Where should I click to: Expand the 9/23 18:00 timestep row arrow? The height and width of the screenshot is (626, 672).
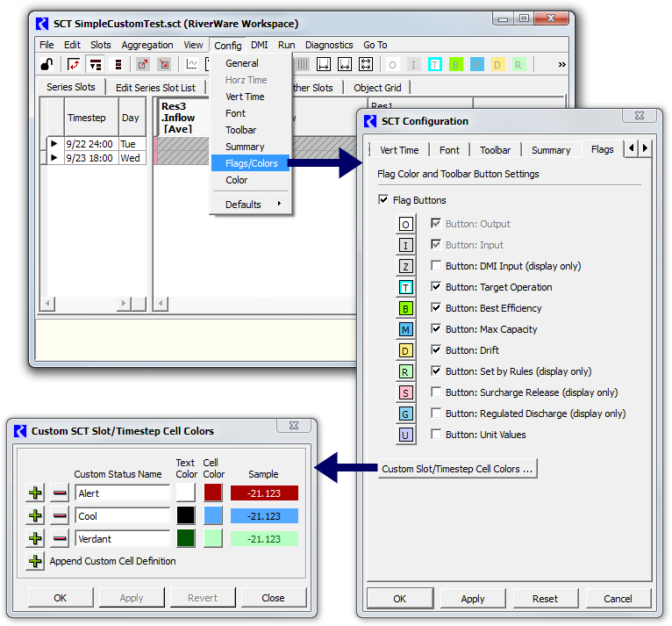54,158
